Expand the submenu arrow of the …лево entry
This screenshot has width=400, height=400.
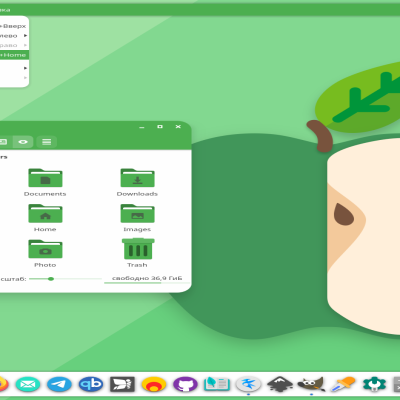pos(25,35)
